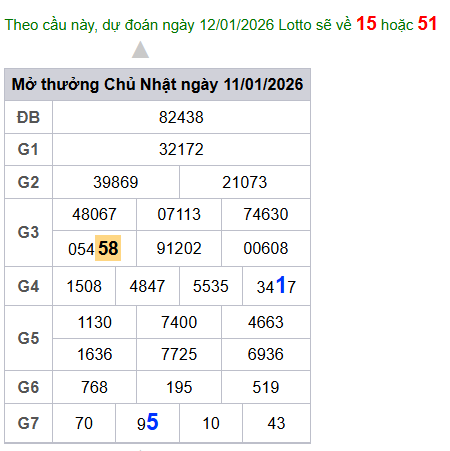
Task: Select the G4 number 5535
Action: [211, 286]
